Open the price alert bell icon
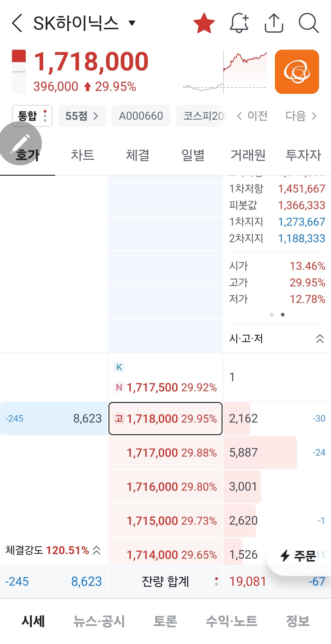 [x=239, y=23]
